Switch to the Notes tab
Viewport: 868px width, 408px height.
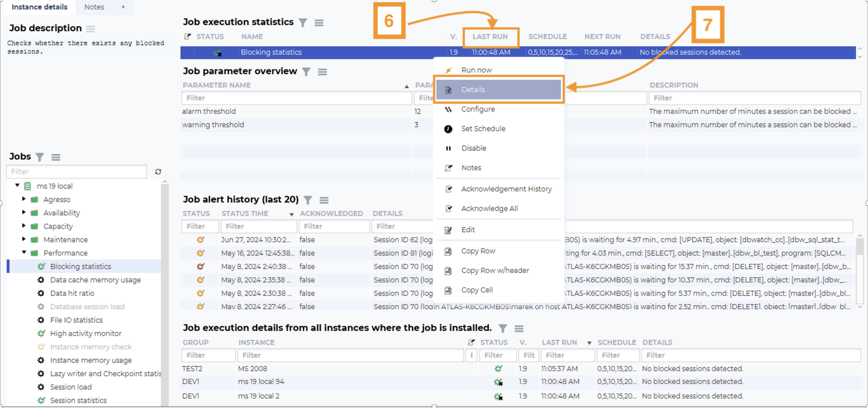94,7
